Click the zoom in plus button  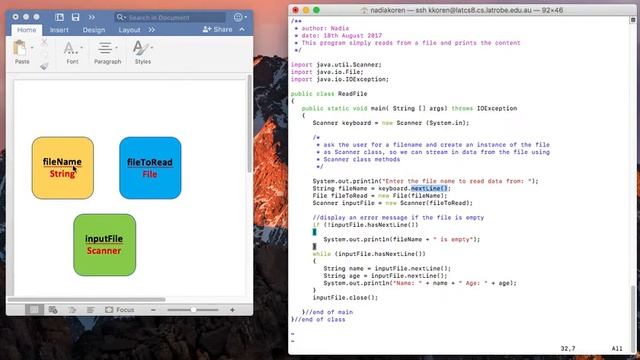232,310
